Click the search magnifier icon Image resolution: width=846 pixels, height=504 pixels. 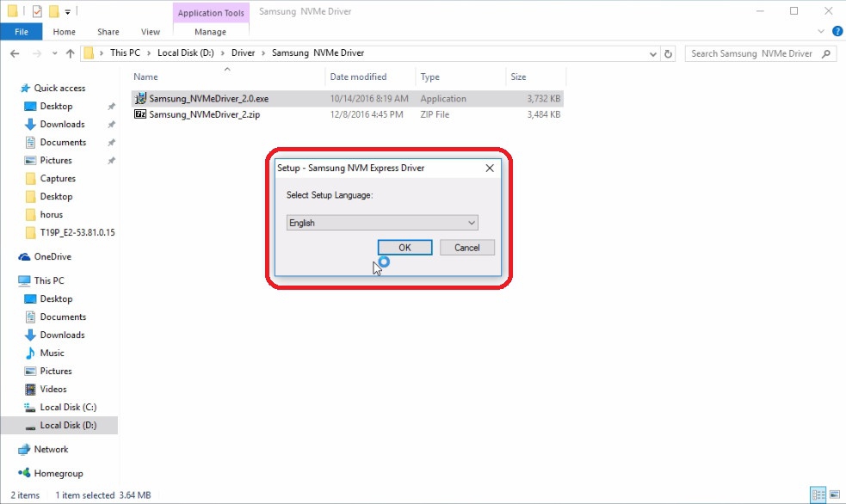[826, 53]
